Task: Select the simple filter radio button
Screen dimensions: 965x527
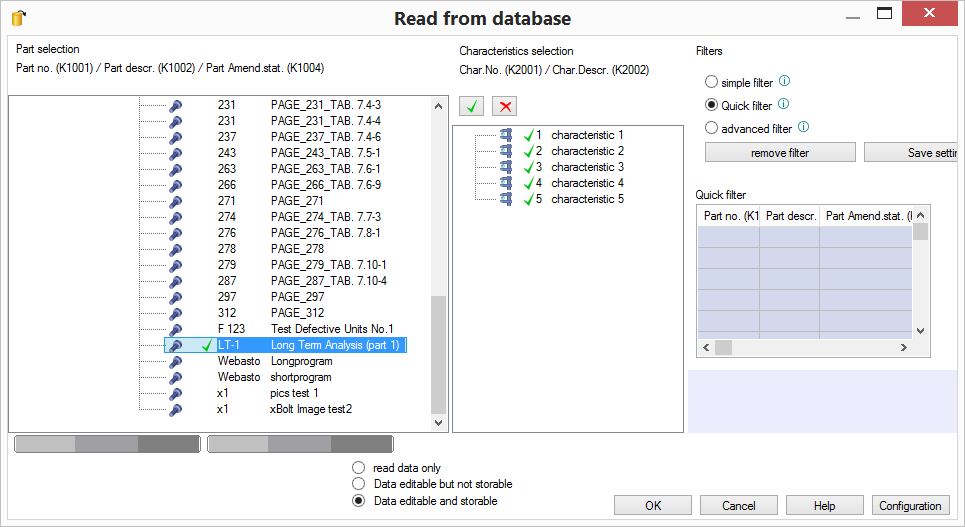Action: tap(711, 83)
